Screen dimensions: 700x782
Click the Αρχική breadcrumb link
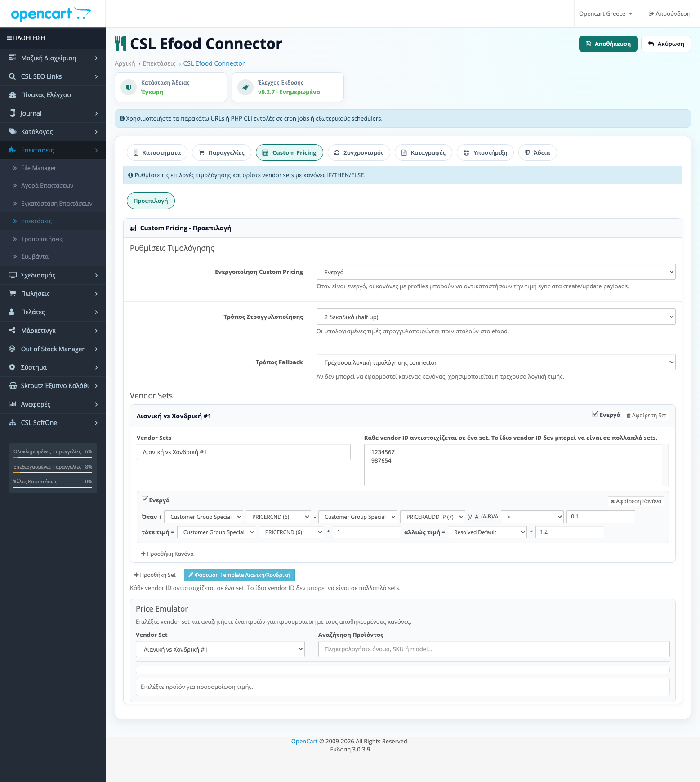[x=125, y=63]
